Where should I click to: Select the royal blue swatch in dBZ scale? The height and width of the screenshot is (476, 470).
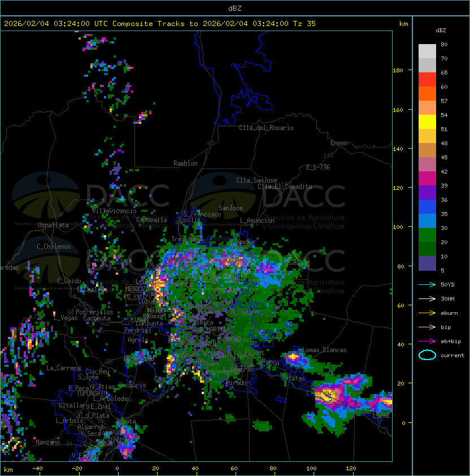tap(427, 206)
